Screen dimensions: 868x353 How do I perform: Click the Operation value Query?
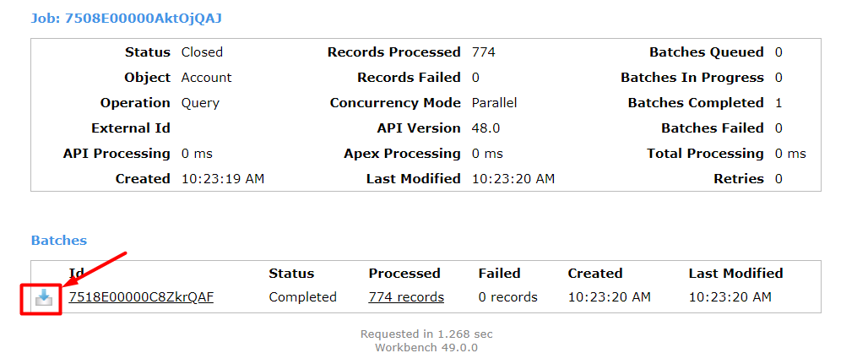point(200,104)
